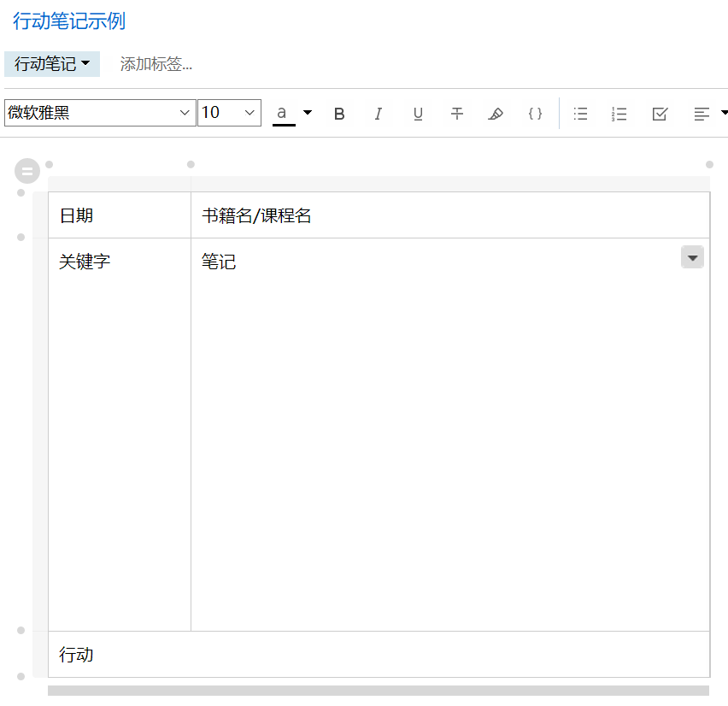Image resolution: width=728 pixels, height=706 pixels.
Task: Select the row header left of 关键字
Action: [x=40, y=434]
